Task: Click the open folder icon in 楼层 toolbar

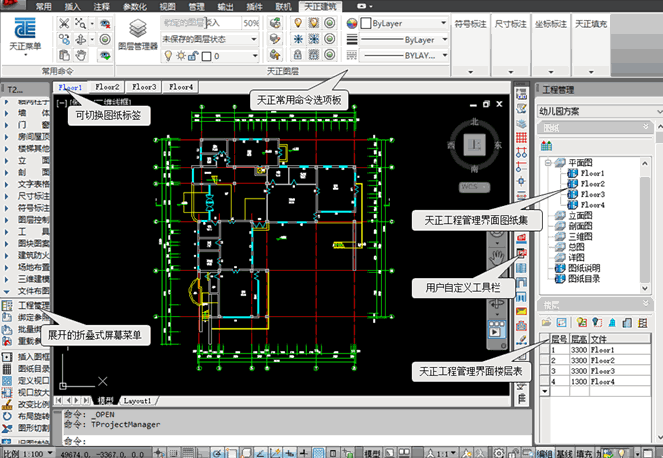Action: [x=546, y=323]
